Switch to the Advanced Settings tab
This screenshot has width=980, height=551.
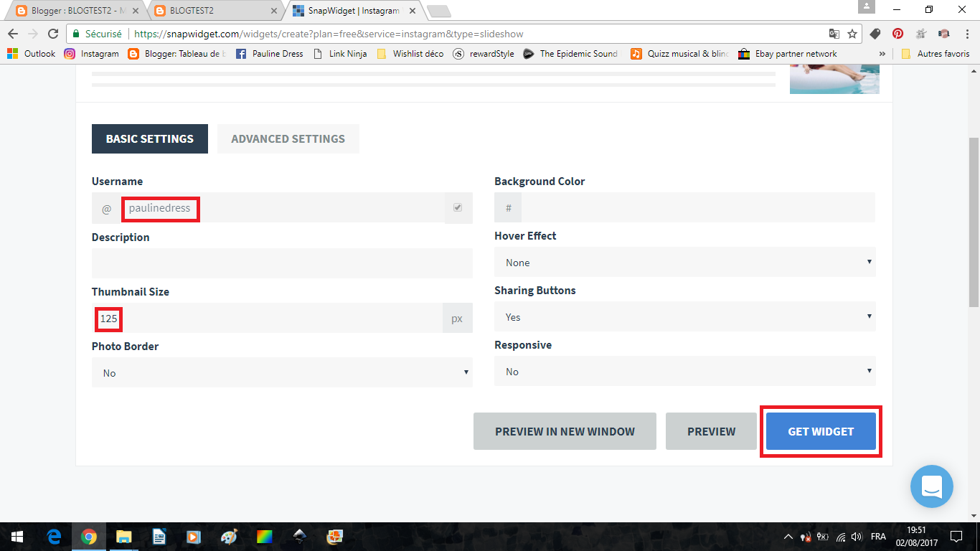click(288, 139)
